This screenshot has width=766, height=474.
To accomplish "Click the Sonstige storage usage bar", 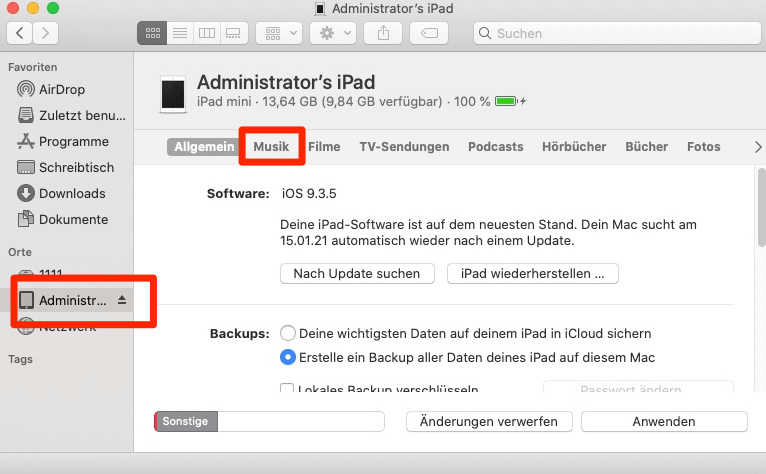I will point(269,421).
